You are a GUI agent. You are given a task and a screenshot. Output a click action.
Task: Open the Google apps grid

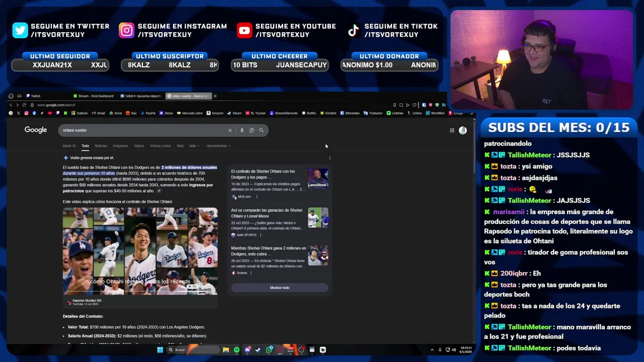tap(452, 130)
